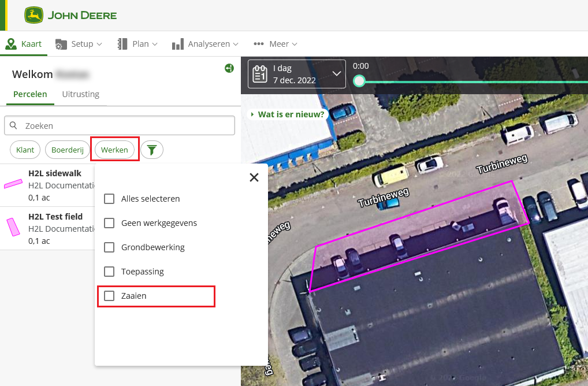Viewport: 588px width, 386px height.
Task: Open the 'Wat is er nieuw?' link
Action: [288, 114]
